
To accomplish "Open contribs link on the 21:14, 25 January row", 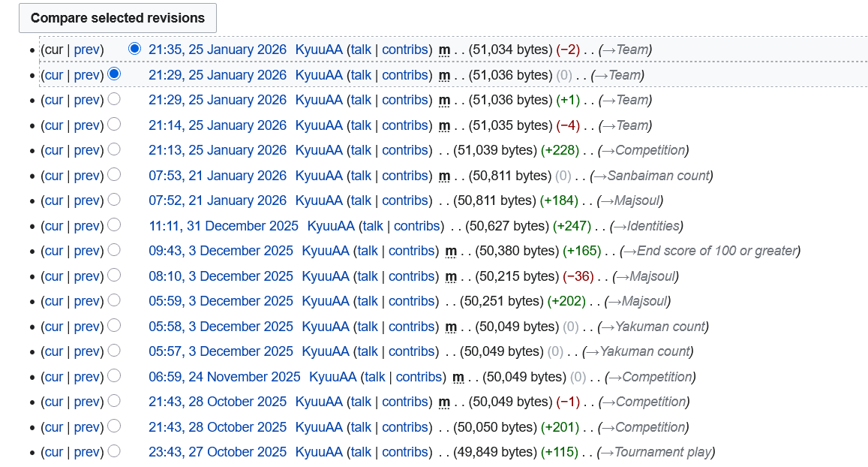I will (x=405, y=125).
